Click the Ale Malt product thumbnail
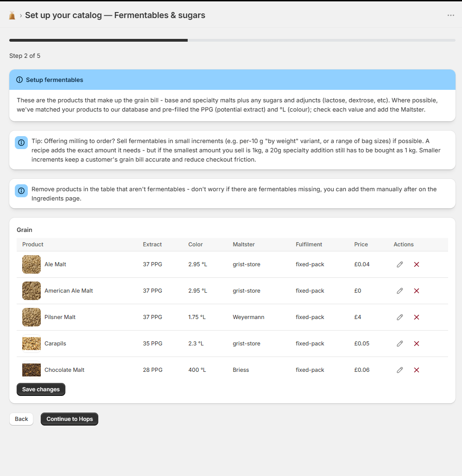Viewport: 462px width, 476px height. point(32,264)
